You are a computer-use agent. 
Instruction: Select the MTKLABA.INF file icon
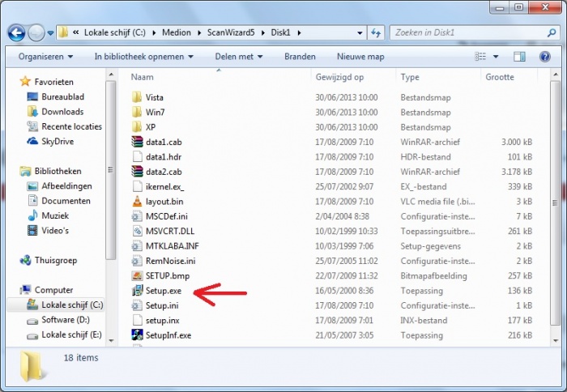(x=137, y=246)
